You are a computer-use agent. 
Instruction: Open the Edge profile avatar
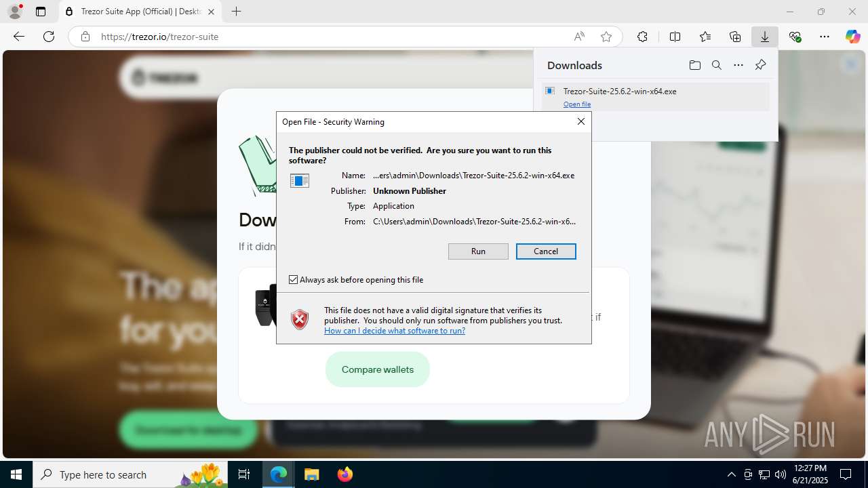(14, 12)
